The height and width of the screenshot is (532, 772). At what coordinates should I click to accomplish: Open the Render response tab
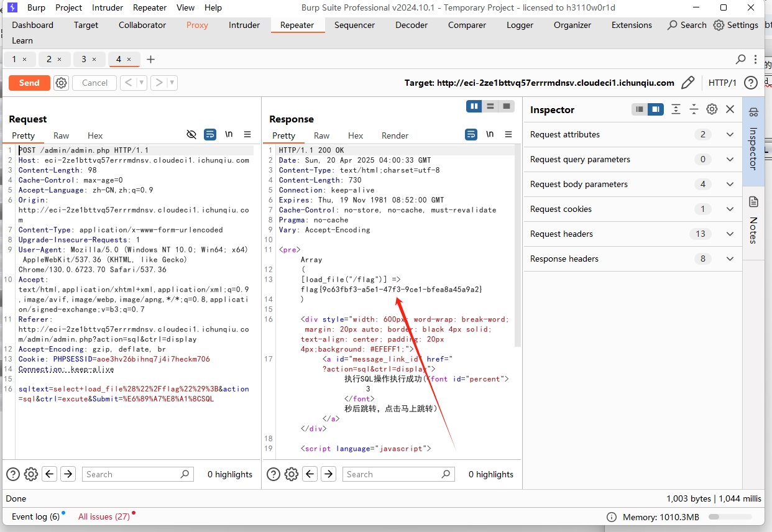[x=395, y=135]
